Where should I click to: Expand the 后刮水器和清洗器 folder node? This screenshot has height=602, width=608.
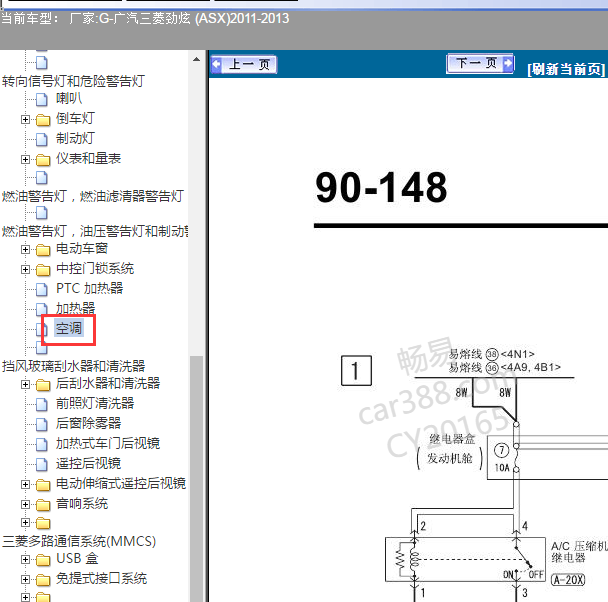tap(25, 384)
